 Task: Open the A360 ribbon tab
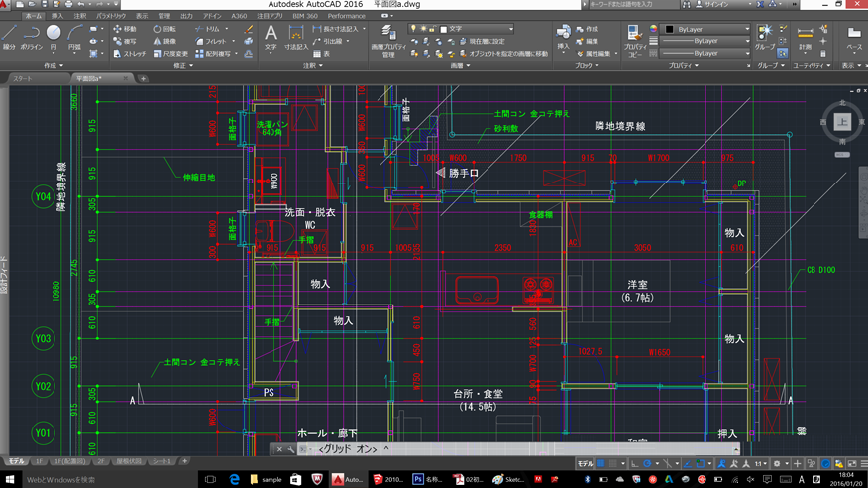tap(239, 16)
